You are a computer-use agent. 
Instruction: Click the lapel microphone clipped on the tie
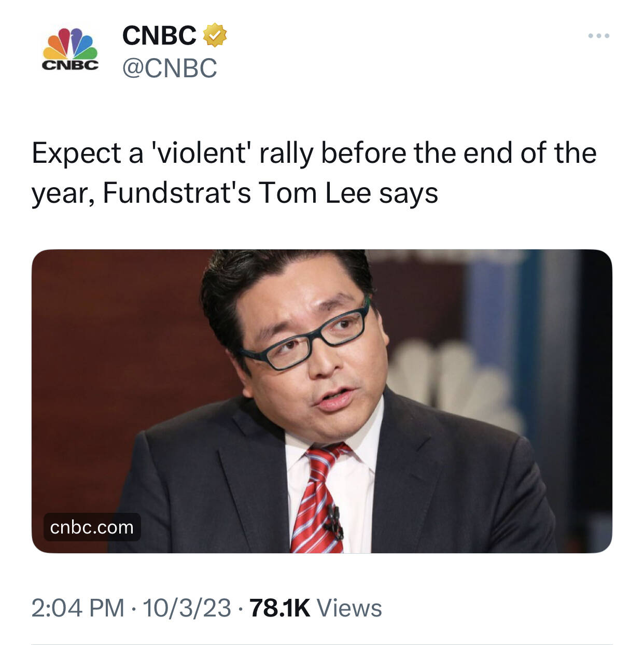click(x=333, y=521)
